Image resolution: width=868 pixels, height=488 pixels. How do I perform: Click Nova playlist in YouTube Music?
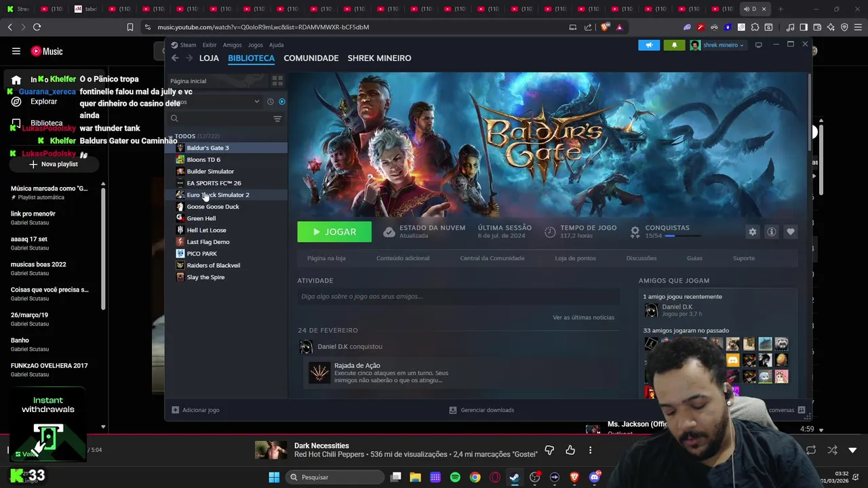click(x=53, y=164)
